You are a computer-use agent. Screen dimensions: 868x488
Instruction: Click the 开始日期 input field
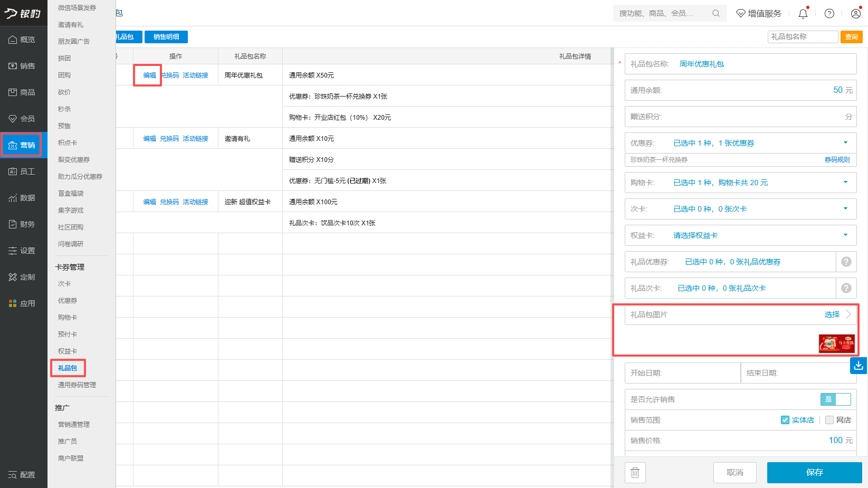pyautogui.click(x=682, y=373)
